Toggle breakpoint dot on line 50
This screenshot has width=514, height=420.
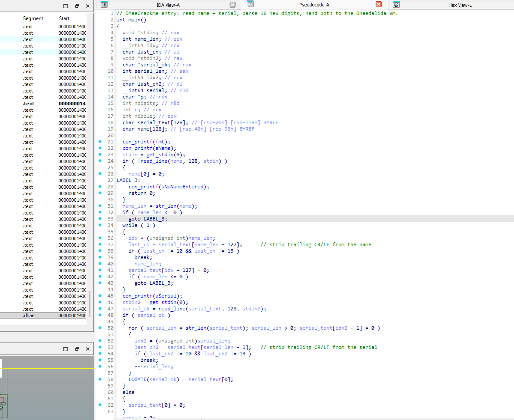click(x=100, y=328)
